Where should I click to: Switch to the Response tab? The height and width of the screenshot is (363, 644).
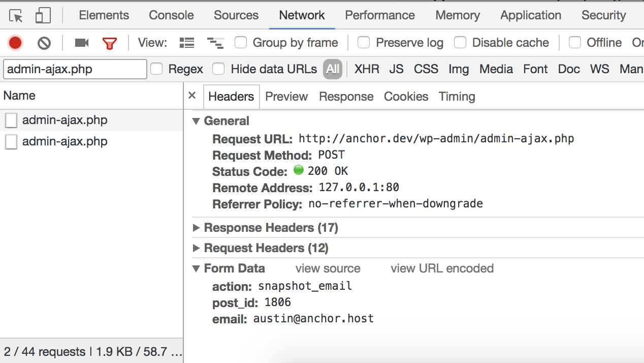click(x=346, y=97)
